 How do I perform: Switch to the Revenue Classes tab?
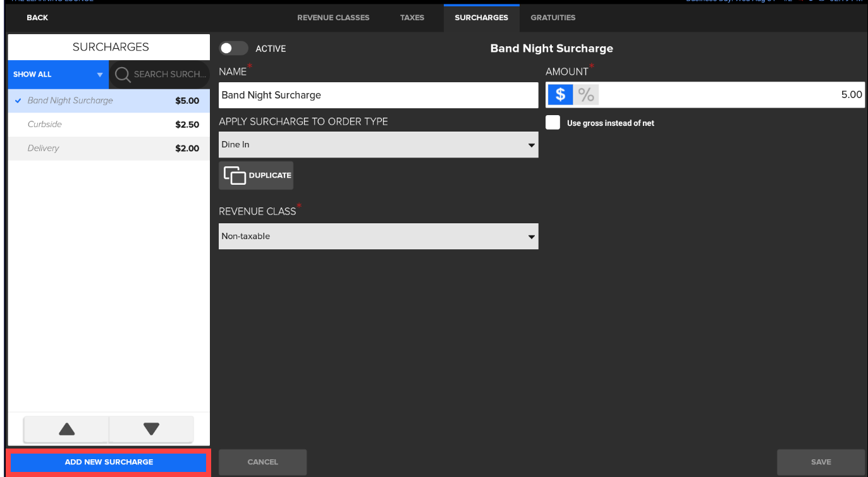333,18
